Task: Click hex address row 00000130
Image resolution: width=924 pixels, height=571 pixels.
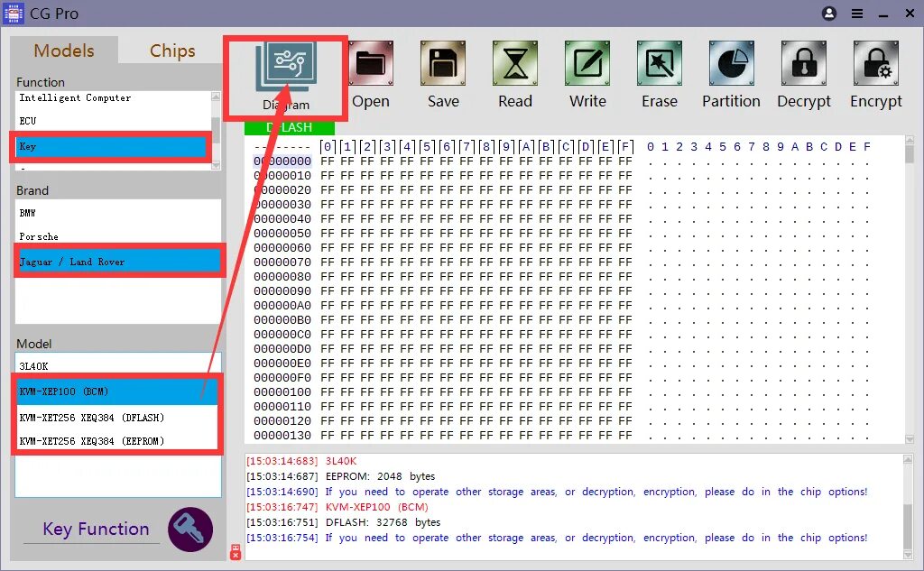Action: point(282,435)
